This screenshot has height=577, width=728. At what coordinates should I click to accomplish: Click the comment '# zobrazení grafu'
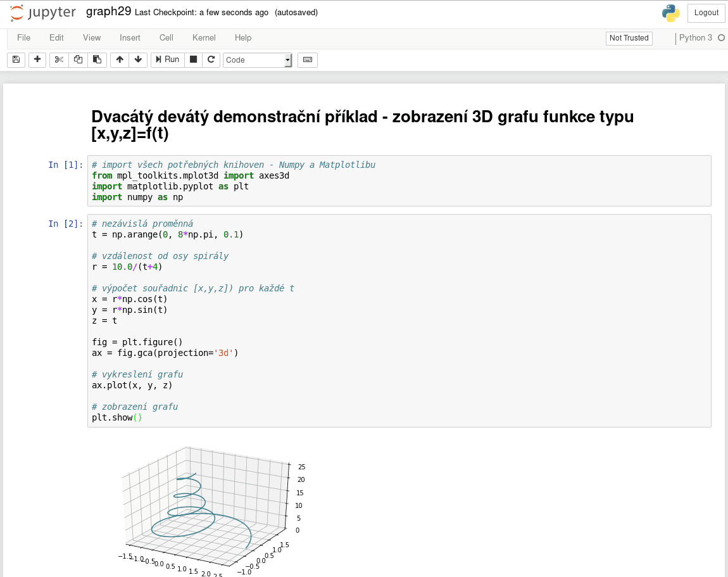point(135,407)
